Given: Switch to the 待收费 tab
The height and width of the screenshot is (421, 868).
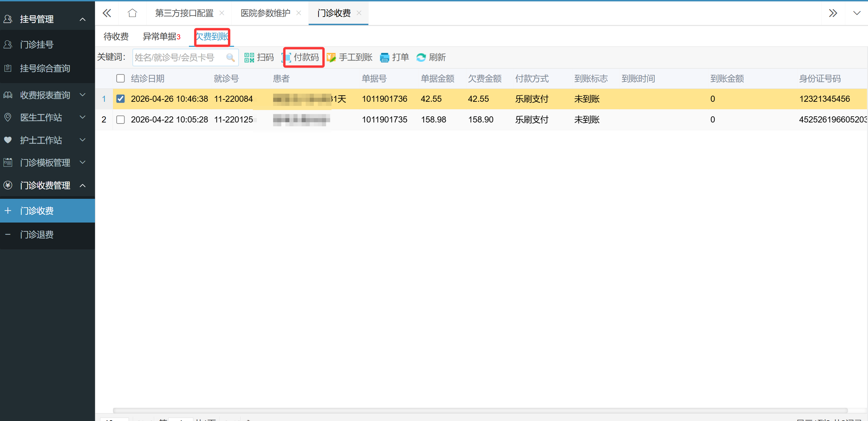Looking at the screenshot, I should [116, 37].
